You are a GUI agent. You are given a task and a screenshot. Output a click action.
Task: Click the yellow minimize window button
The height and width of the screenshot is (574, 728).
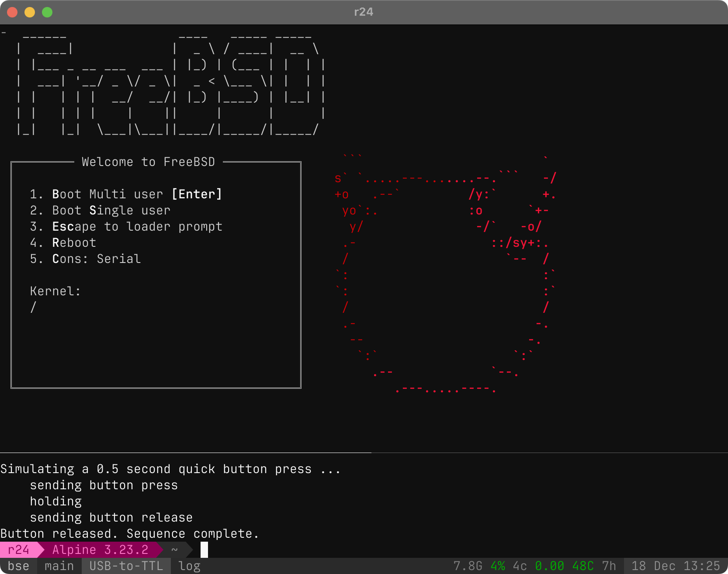[x=30, y=12]
